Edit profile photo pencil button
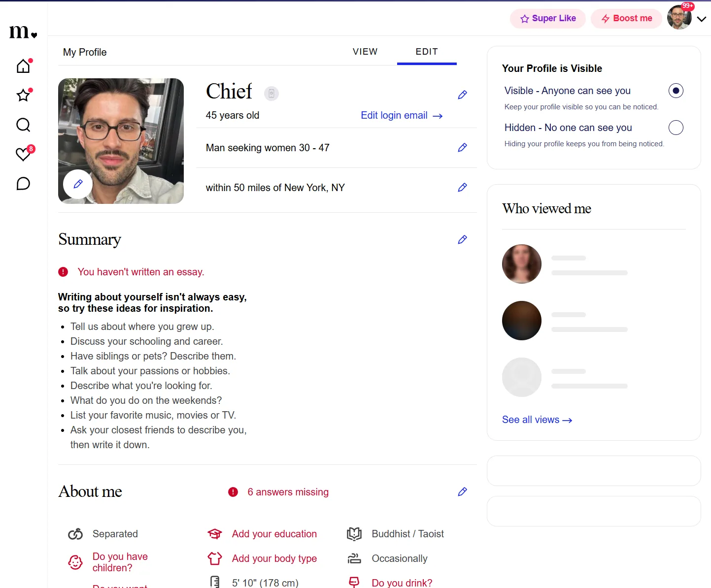Viewport: 711px width, 588px height. coord(78,184)
